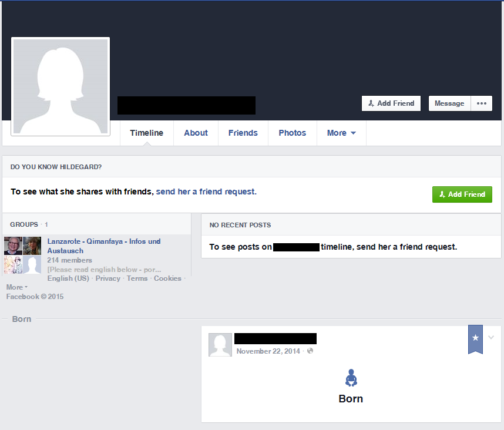The width and height of the screenshot is (504, 430).
Task: Click the 'DO YOU KNOW HILDEGARD?' heading
Action: pos(56,167)
